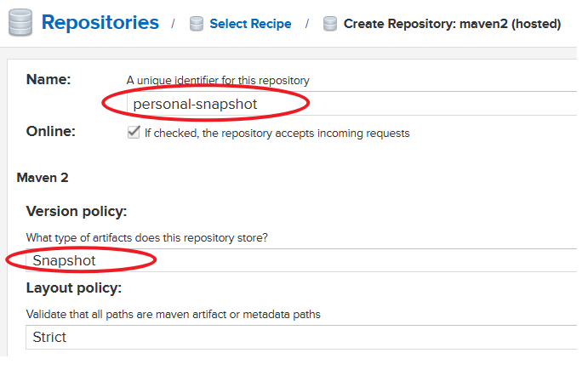Uncheck the Online checkbox

[x=134, y=133]
